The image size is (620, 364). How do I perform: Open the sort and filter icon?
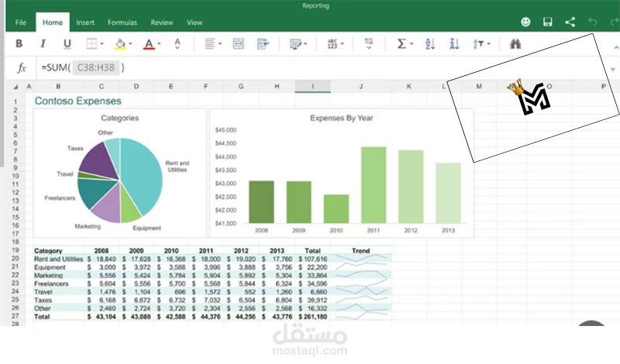478,43
